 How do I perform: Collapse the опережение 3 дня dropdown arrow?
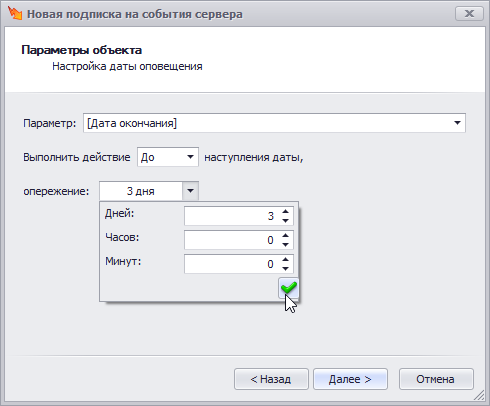click(190, 191)
